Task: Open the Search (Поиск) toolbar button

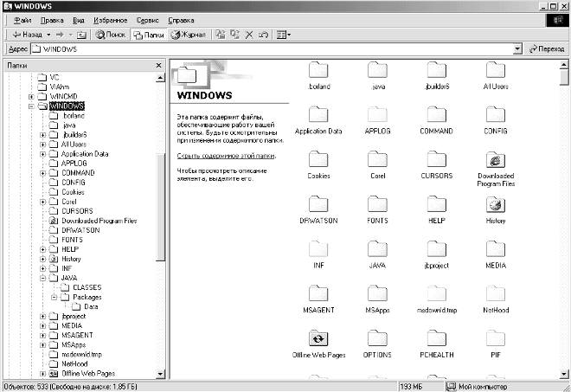Action: 111,35
